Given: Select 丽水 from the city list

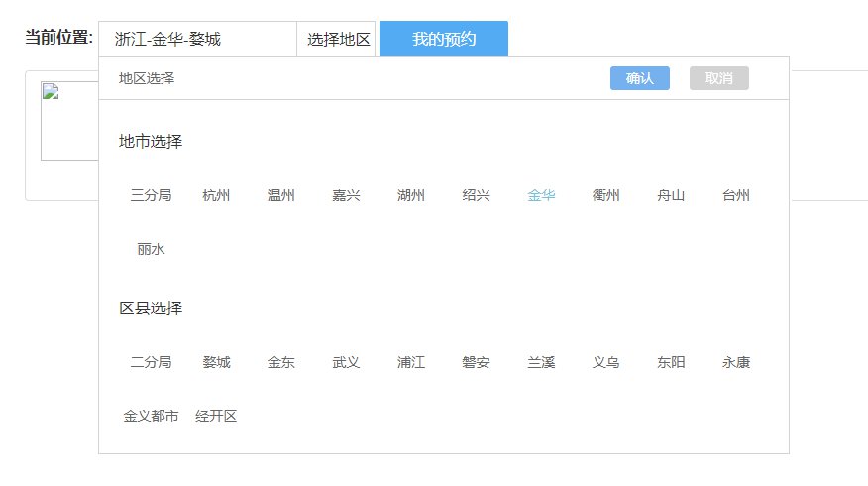Looking at the screenshot, I should pyautogui.click(x=152, y=249).
